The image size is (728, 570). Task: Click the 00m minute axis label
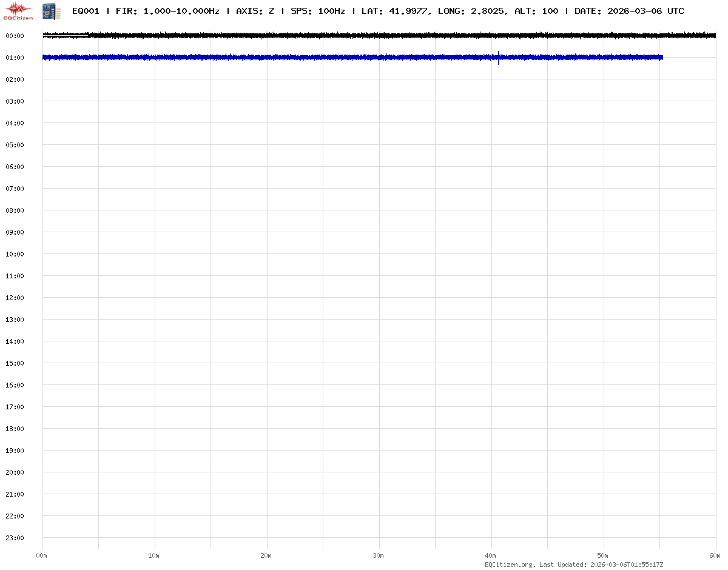(x=42, y=555)
